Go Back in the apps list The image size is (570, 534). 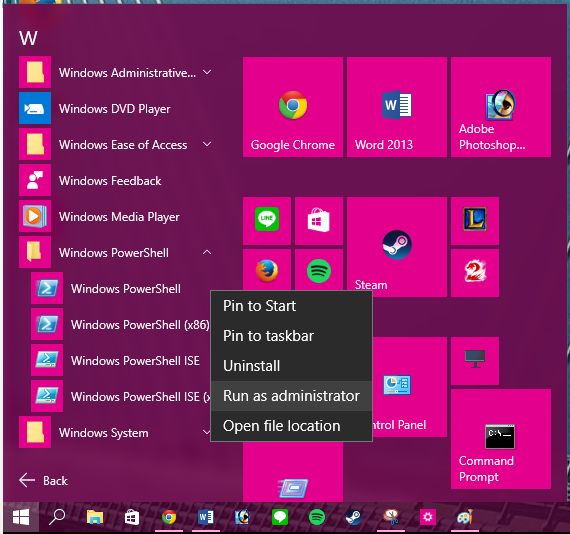(43, 480)
